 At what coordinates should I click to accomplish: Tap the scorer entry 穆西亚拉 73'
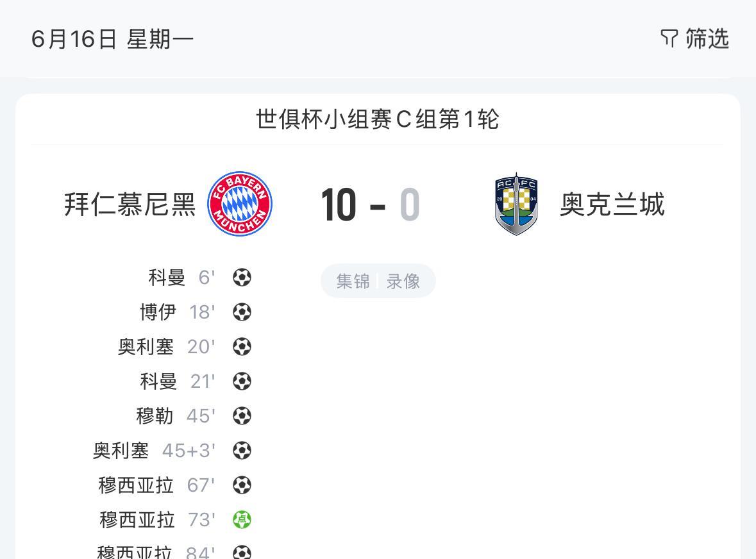tap(157, 520)
